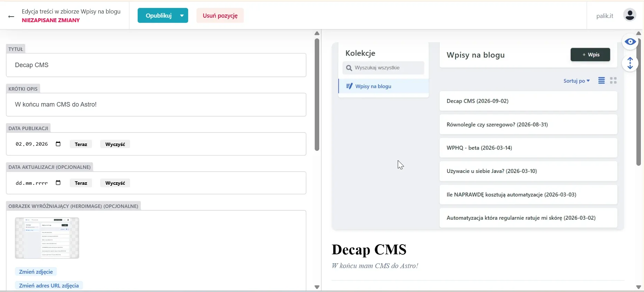The height and width of the screenshot is (292, 644).
Task: Open the Sortuj po dropdown
Action: coord(576,81)
